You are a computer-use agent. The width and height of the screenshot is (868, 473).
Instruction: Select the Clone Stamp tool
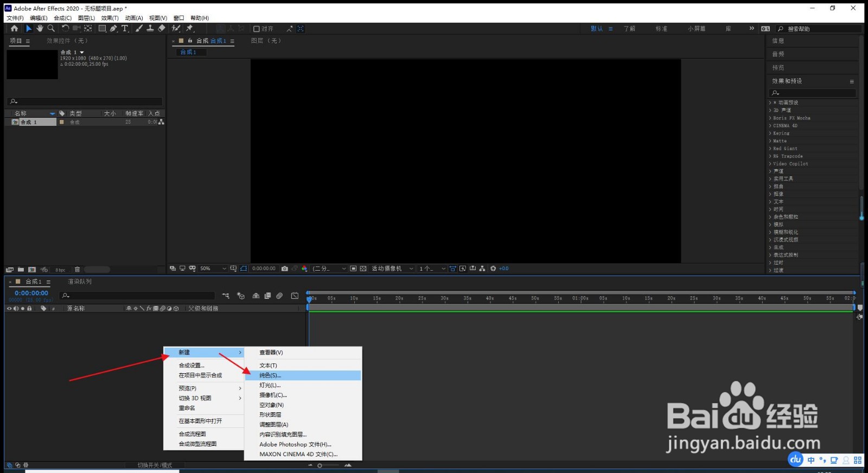click(x=150, y=28)
